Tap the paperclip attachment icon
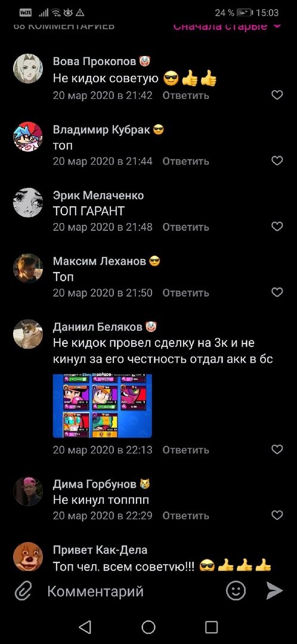 click(x=23, y=592)
